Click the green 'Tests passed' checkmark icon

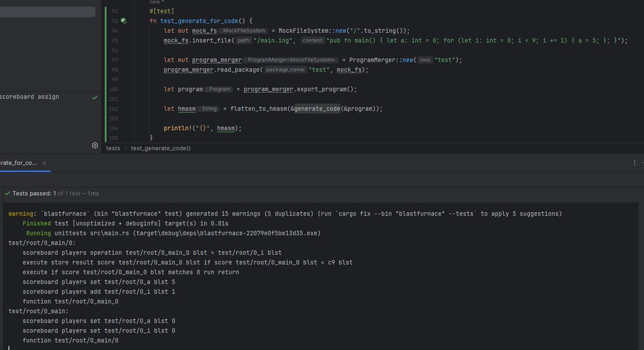click(7, 193)
